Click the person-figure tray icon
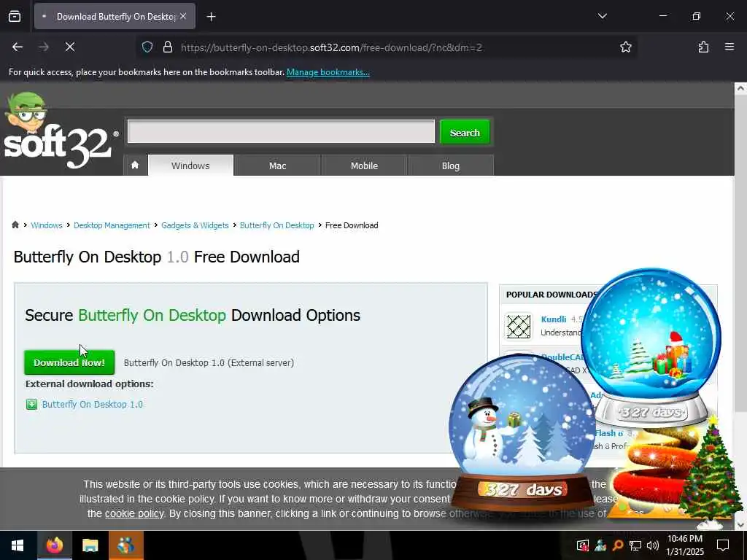Screen dimensions: 747x560 click(600, 545)
